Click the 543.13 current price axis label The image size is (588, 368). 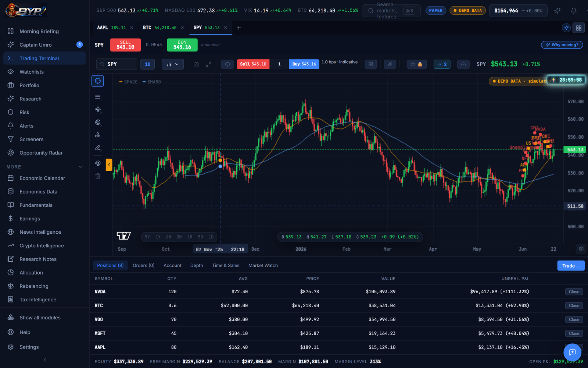click(575, 150)
